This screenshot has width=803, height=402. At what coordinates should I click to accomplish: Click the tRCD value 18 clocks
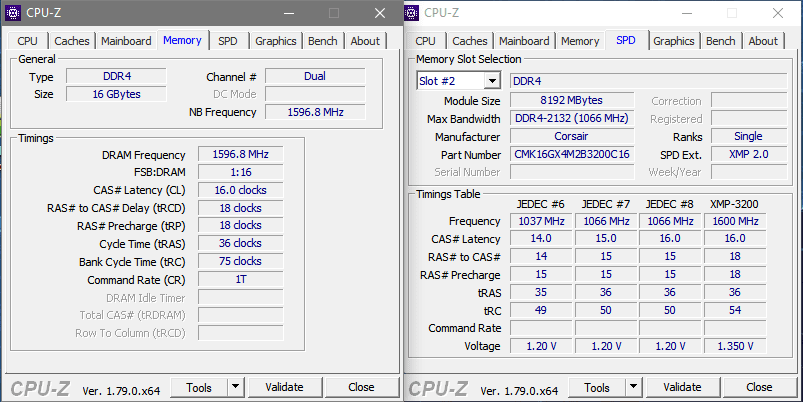click(x=241, y=208)
